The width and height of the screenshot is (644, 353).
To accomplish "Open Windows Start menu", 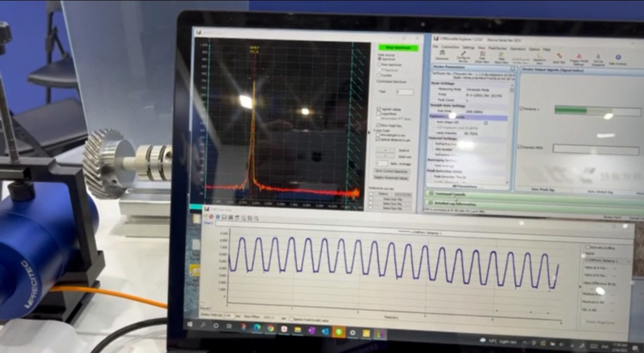I will pos(190,324).
